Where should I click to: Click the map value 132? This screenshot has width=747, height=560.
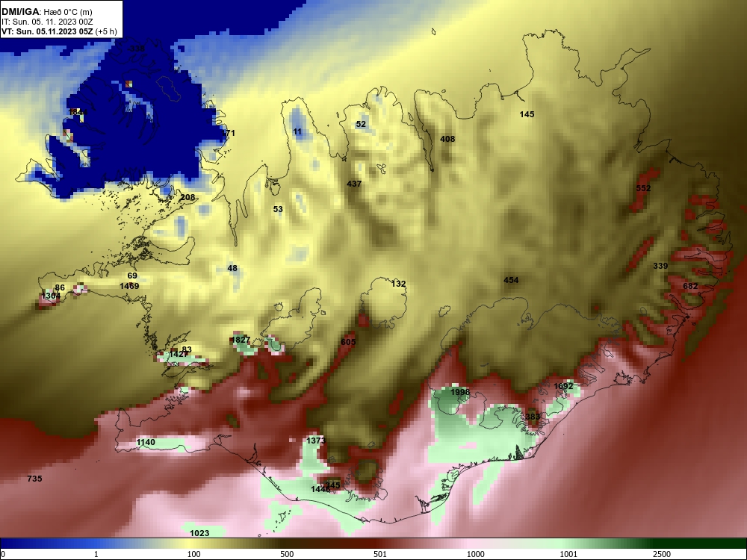[398, 284]
